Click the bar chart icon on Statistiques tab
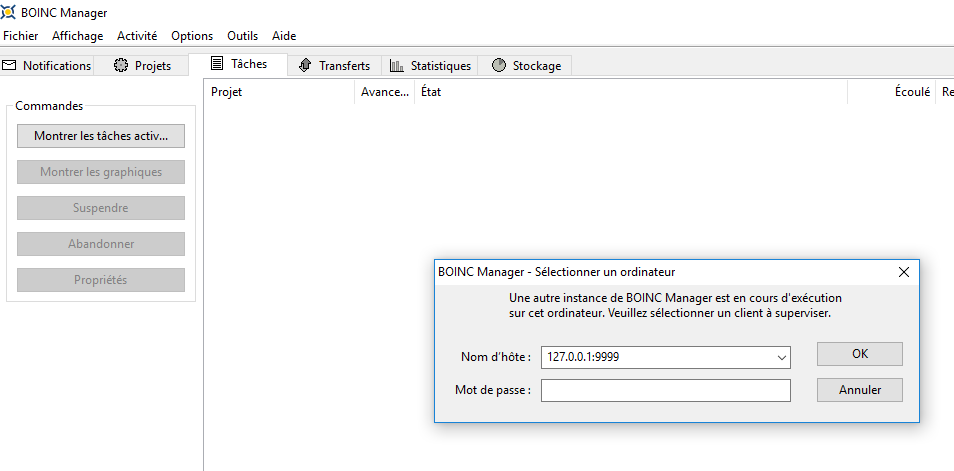Image resolution: width=954 pixels, height=471 pixels. point(397,65)
